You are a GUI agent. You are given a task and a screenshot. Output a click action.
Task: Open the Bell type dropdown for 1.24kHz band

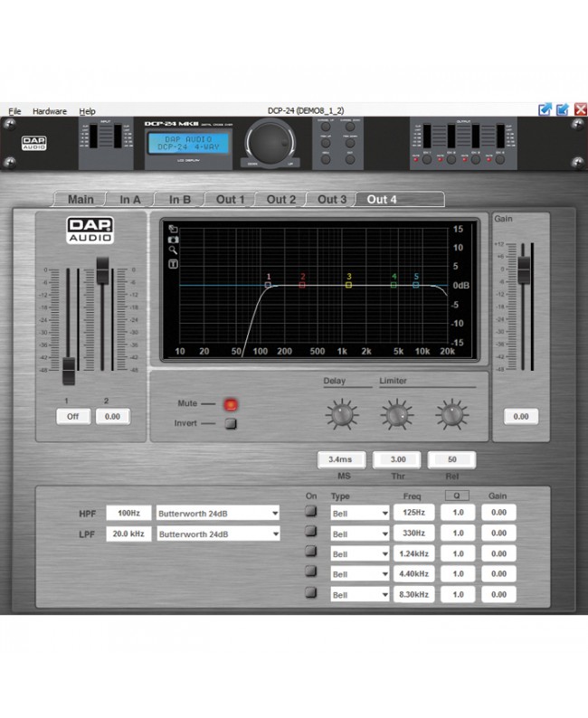coord(360,554)
